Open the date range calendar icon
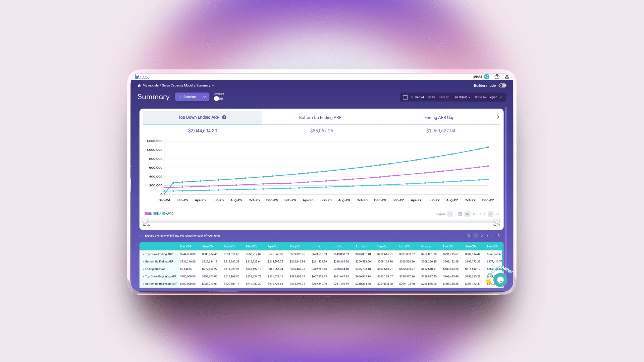Viewport: 644px width, 362px height. (405, 97)
